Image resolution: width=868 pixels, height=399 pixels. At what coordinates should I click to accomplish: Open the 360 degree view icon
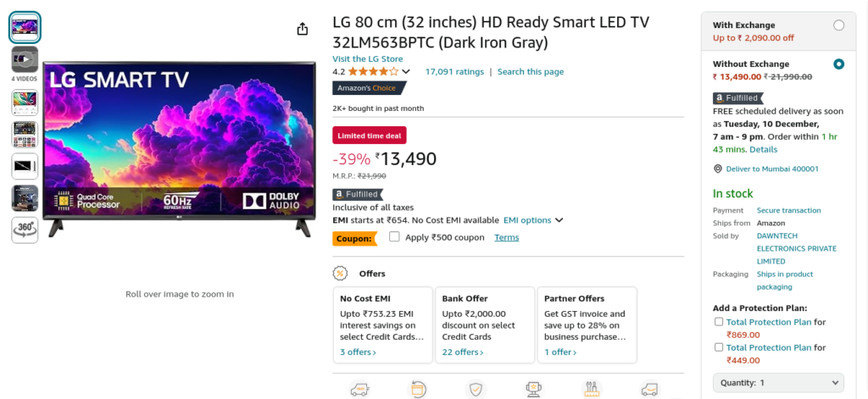point(25,230)
